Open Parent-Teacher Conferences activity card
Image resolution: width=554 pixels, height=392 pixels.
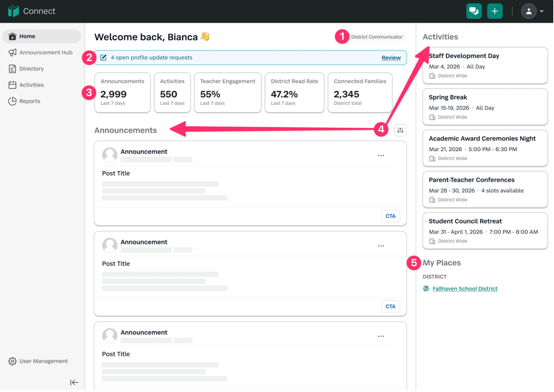click(485, 190)
